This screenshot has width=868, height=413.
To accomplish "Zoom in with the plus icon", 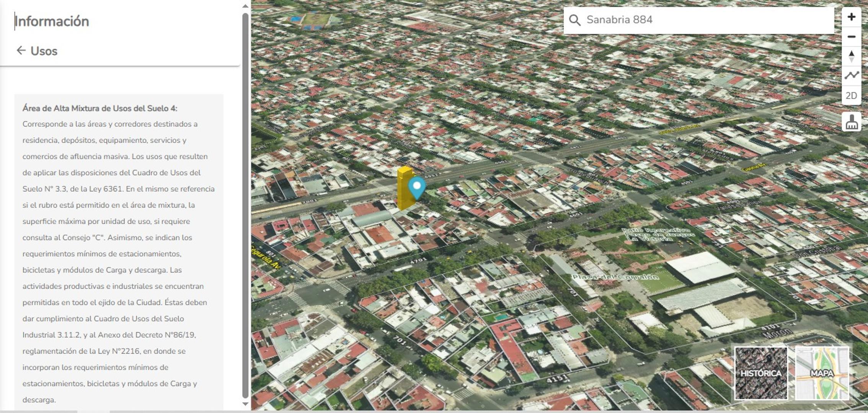I will (x=852, y=17).
